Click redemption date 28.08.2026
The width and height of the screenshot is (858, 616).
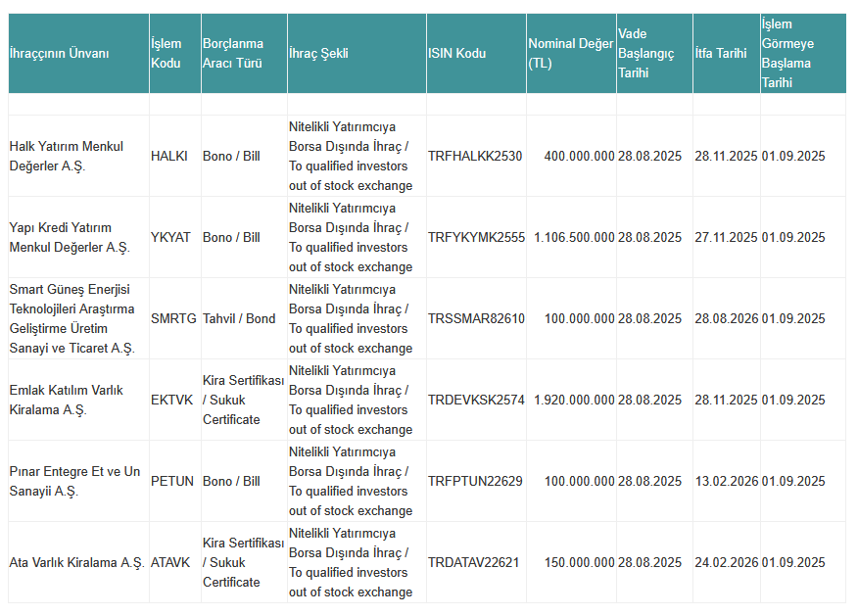point(727,319)
